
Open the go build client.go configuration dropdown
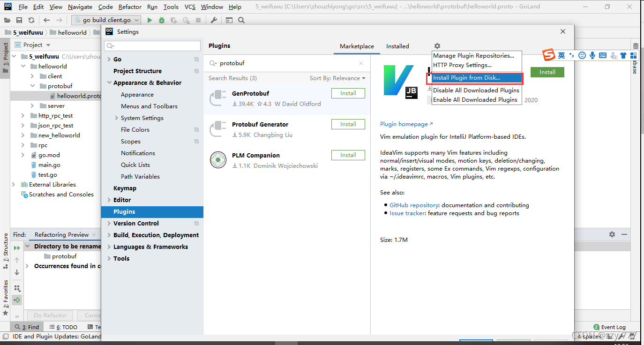pyautogui.click(x=106, y=20)
